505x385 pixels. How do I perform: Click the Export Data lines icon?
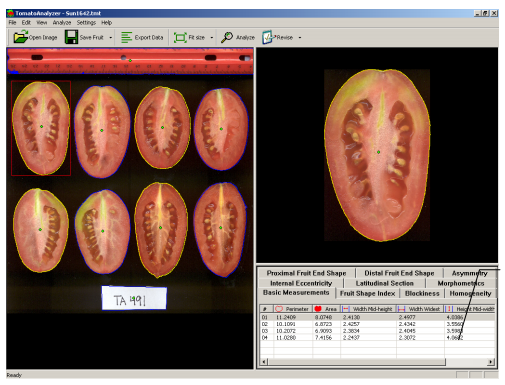click(x=126, y=37)
